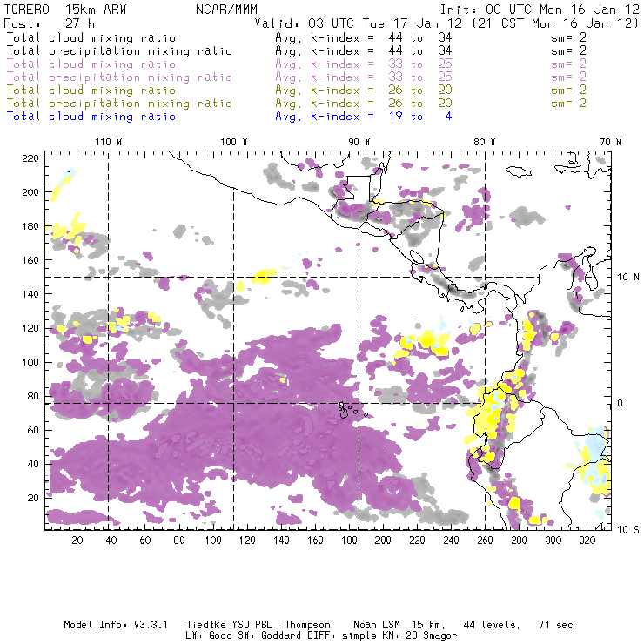This screenshot has width=644, height=644.
Task: Click '260' on the bottom horizontal axis
Action: tap(485, 540)
